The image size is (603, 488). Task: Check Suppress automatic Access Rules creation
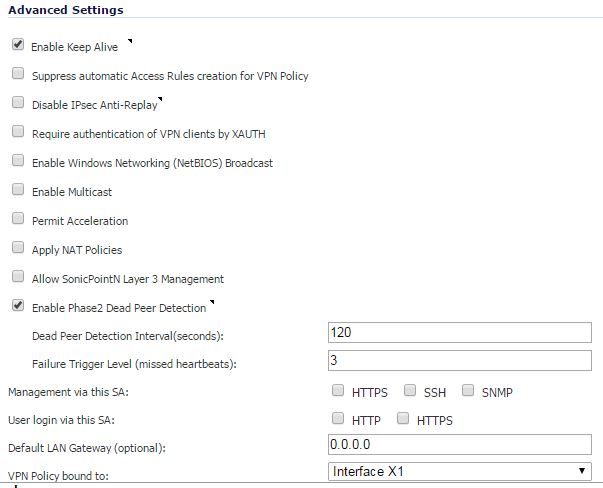[18, 73]
